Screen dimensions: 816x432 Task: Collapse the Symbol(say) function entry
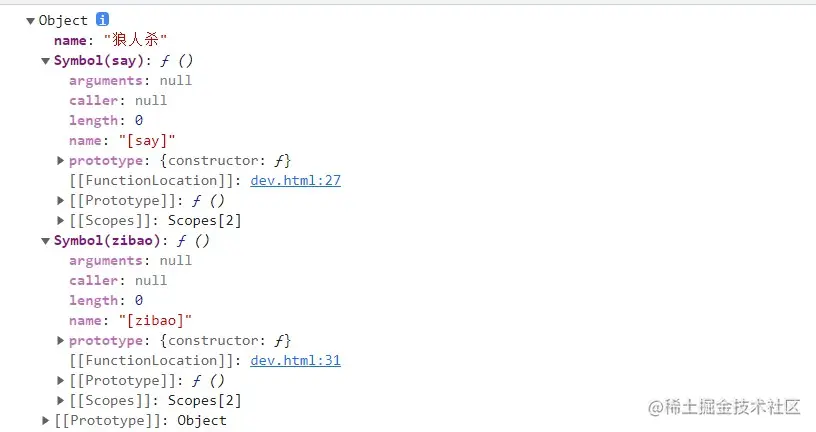(x=46, y=61)
